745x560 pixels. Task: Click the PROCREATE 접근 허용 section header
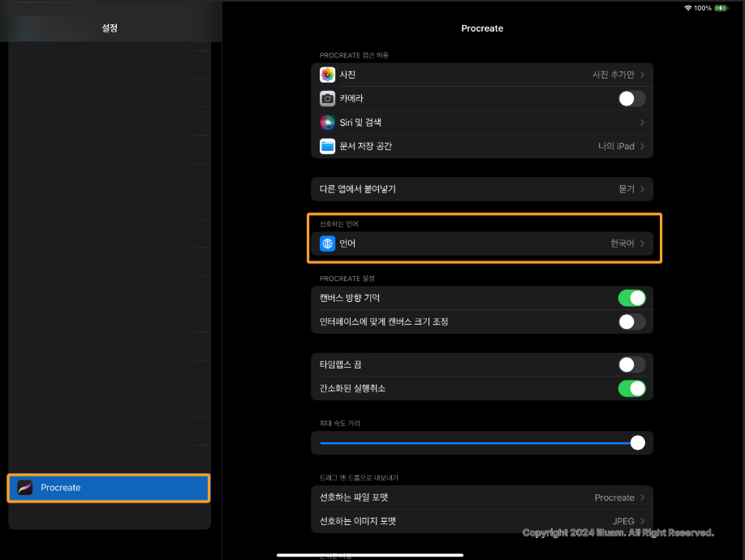[x=354, y=55]
